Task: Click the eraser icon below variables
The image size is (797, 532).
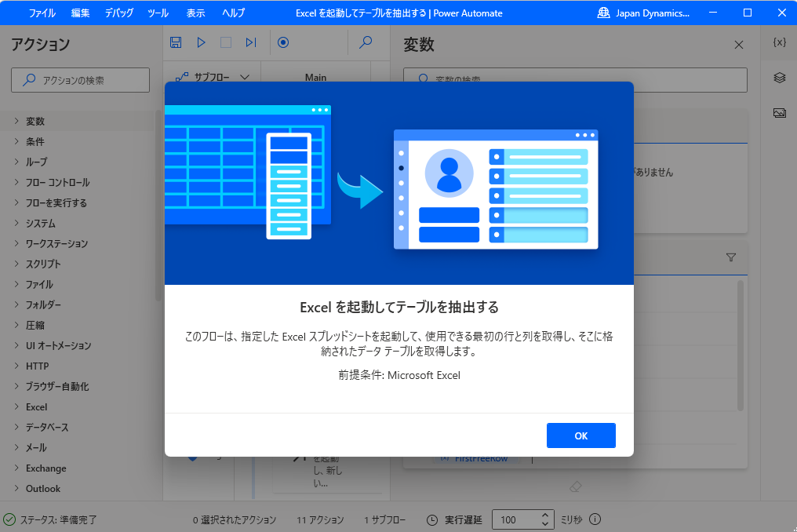Action: (x=575, y=486)
